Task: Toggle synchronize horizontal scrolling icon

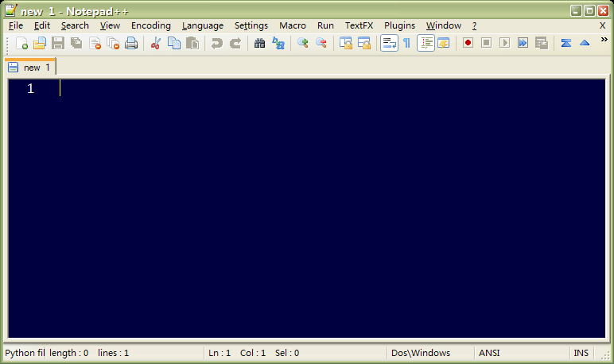Action: (x=363, y=43)
